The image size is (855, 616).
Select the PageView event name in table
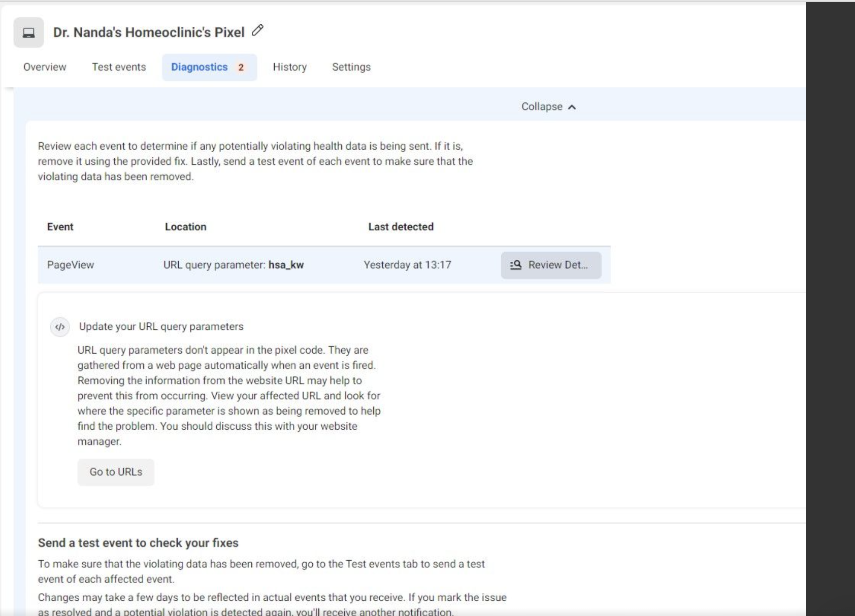(71, 265)
